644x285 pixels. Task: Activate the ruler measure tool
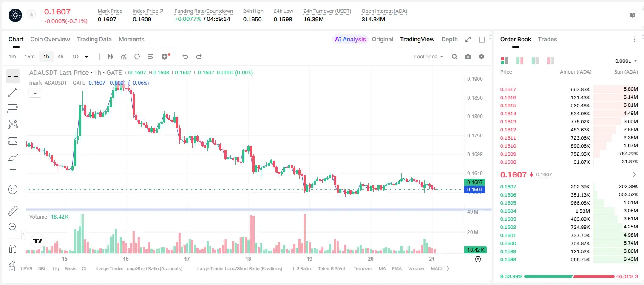(x=13, y=211)
